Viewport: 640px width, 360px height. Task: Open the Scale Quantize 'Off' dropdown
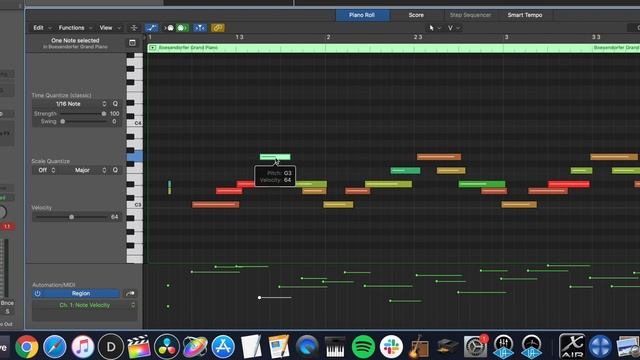click(47, 170)
